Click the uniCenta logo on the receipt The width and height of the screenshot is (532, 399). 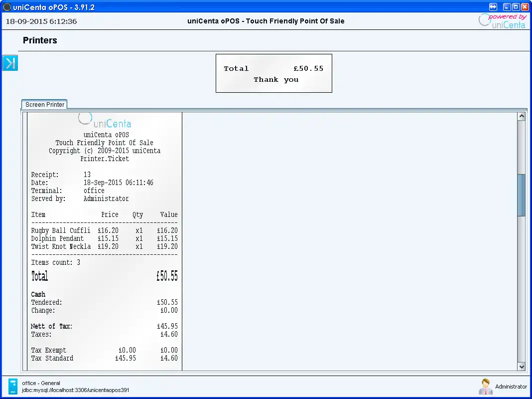click(x=105, y=120)
